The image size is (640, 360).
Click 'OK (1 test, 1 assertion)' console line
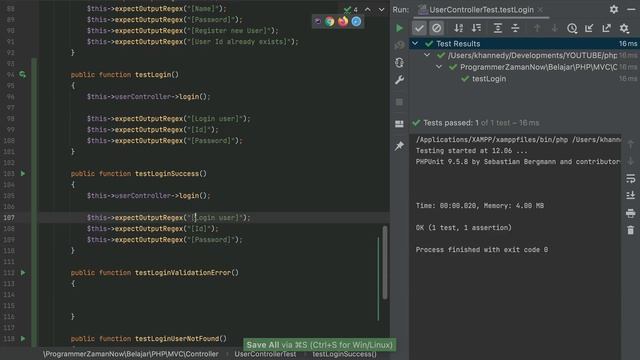click(464, 228)
